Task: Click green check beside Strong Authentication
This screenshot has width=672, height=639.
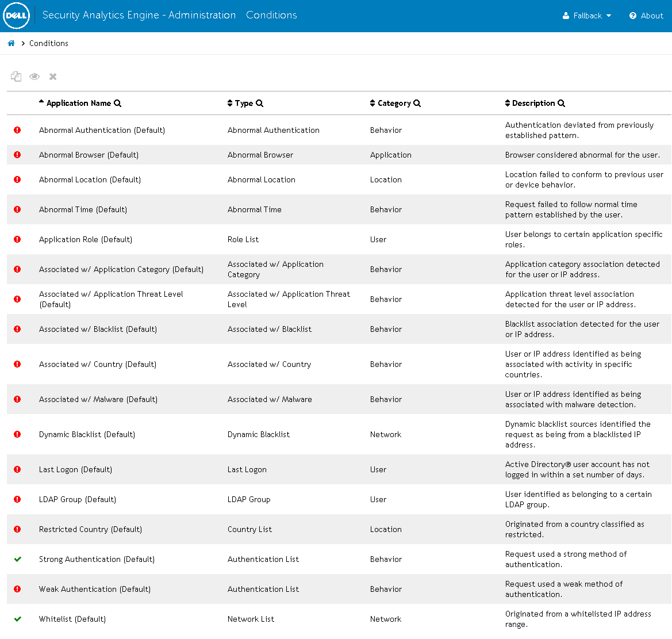Action: point(18,559)
